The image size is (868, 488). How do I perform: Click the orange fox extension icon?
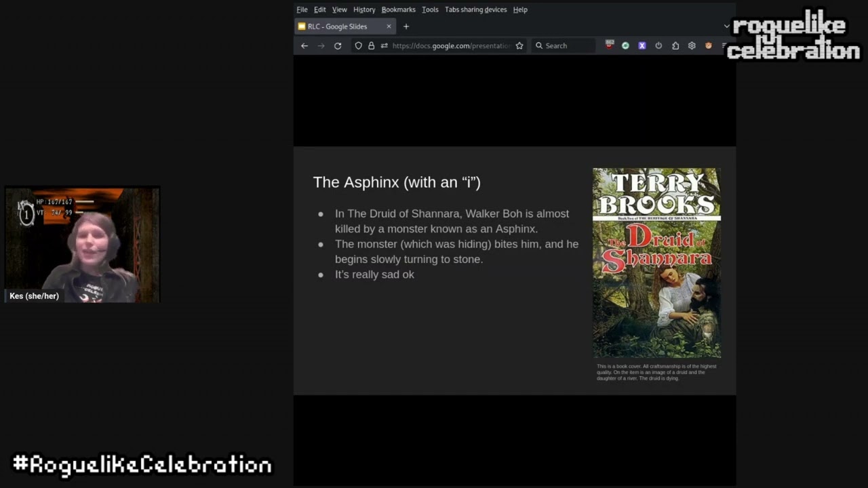pyautogui.click(x=709, y=45)
